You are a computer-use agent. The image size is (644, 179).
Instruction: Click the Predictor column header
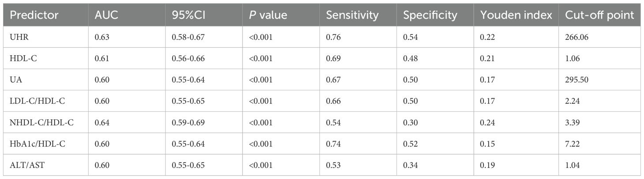34,15
